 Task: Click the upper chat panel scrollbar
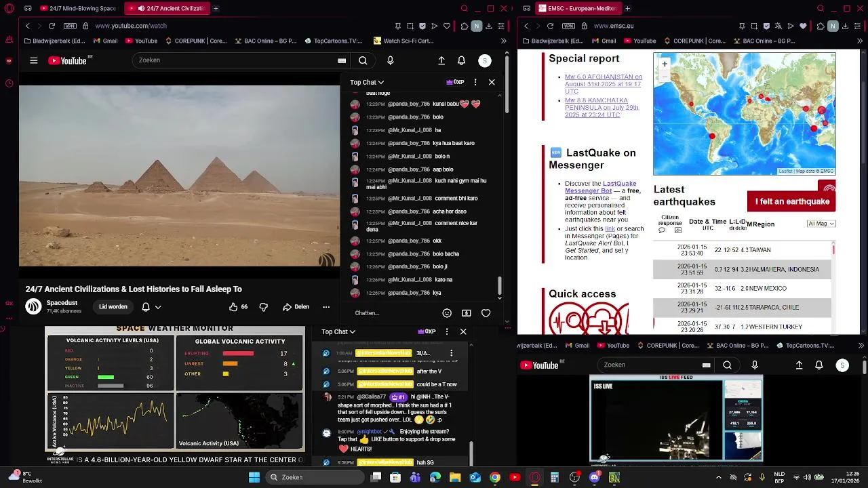pyautogui.click(x=500, y=285)
